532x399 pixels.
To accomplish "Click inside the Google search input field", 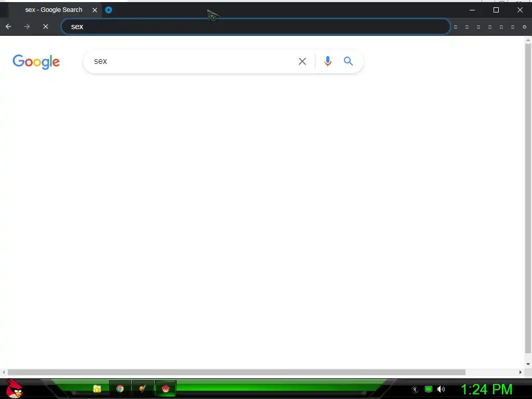I will pos(193,61).
